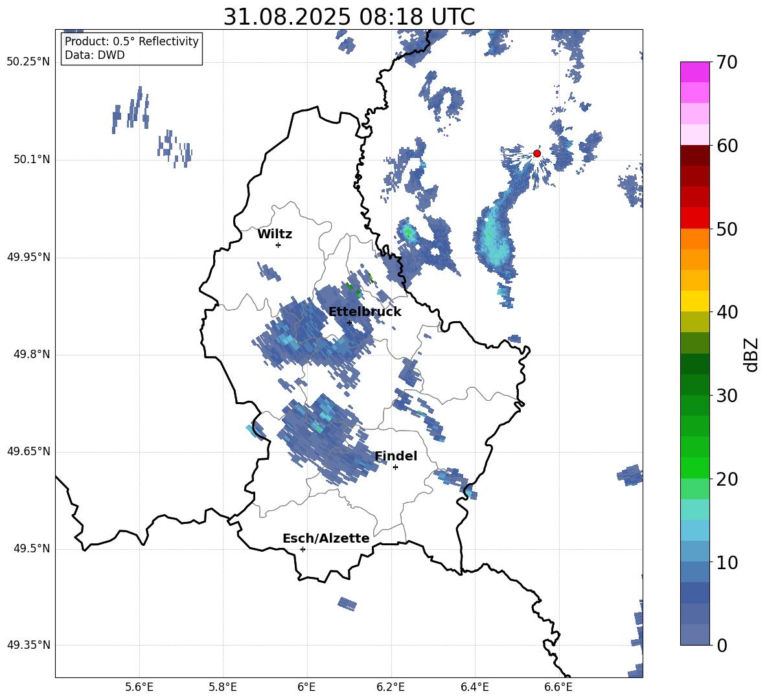The image size is (767, 700).
Task: Click the Findel city label
Action: 396,456
